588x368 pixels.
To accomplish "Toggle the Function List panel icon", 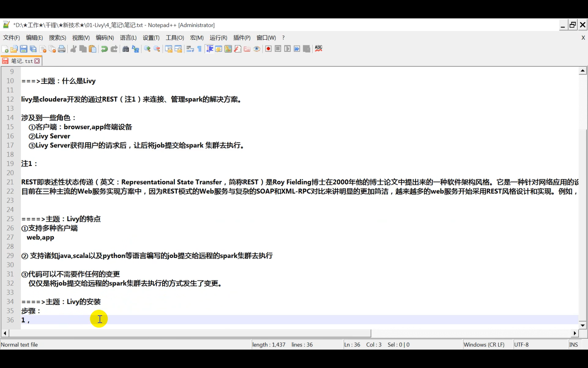I will [238, 49].
